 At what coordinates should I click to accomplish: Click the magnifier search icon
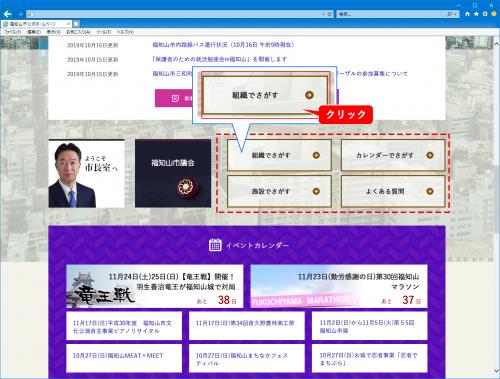449,14
